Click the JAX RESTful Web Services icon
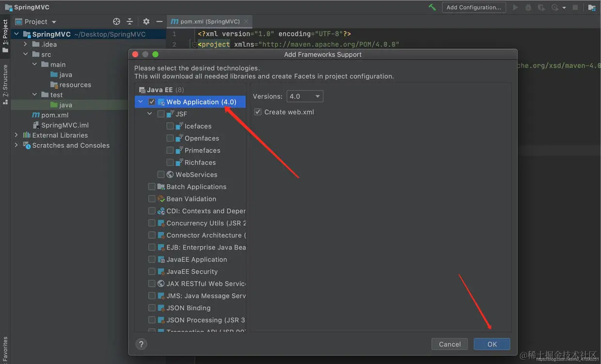This screenshot has width=601, height=364. [161, 284]
